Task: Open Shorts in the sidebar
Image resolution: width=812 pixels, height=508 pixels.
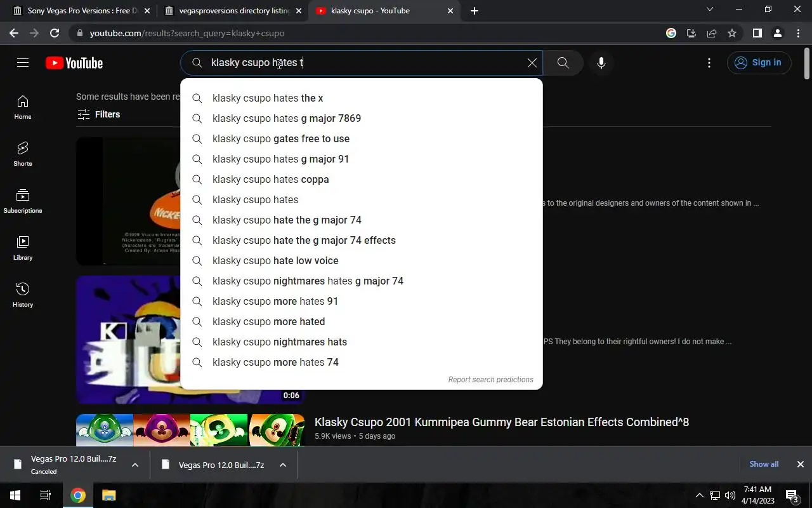Action: [23, 154]
